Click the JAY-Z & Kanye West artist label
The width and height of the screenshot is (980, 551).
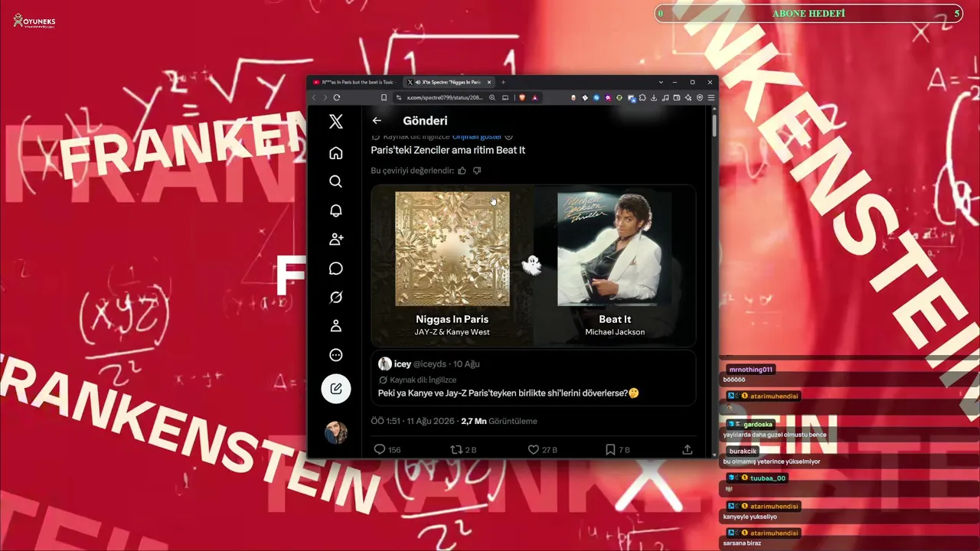tap(452, 332)
